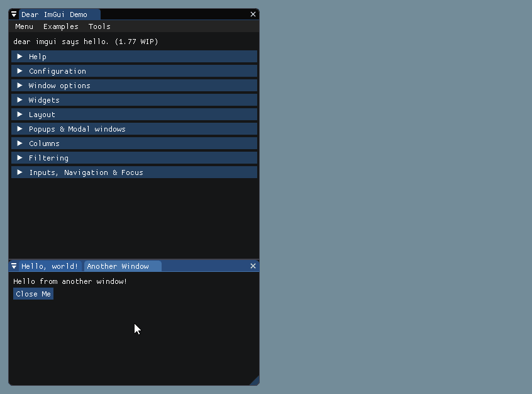532x394 pixels.
Task: Expand the Window options section
Action: pos(60,85)
